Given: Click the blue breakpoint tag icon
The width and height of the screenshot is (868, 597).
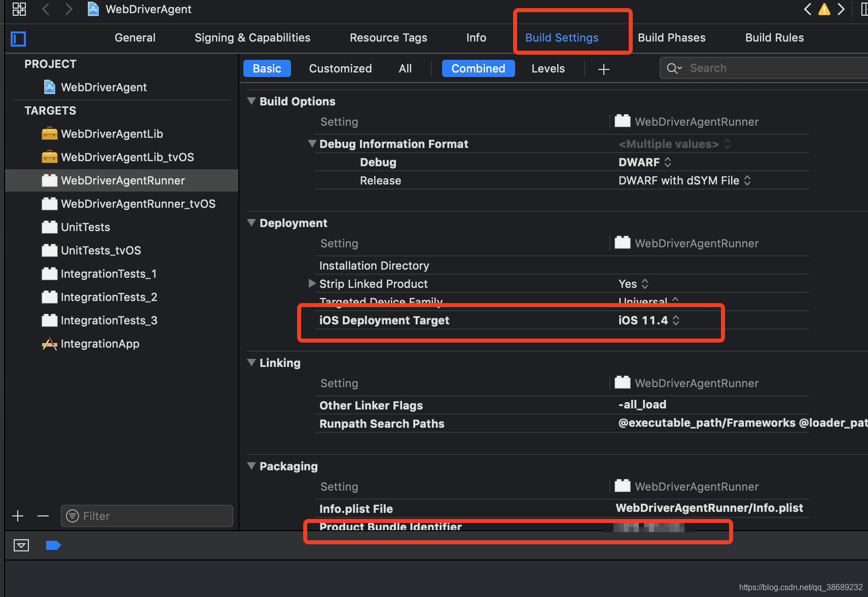Looking at the screenshot, I should 53,545.
